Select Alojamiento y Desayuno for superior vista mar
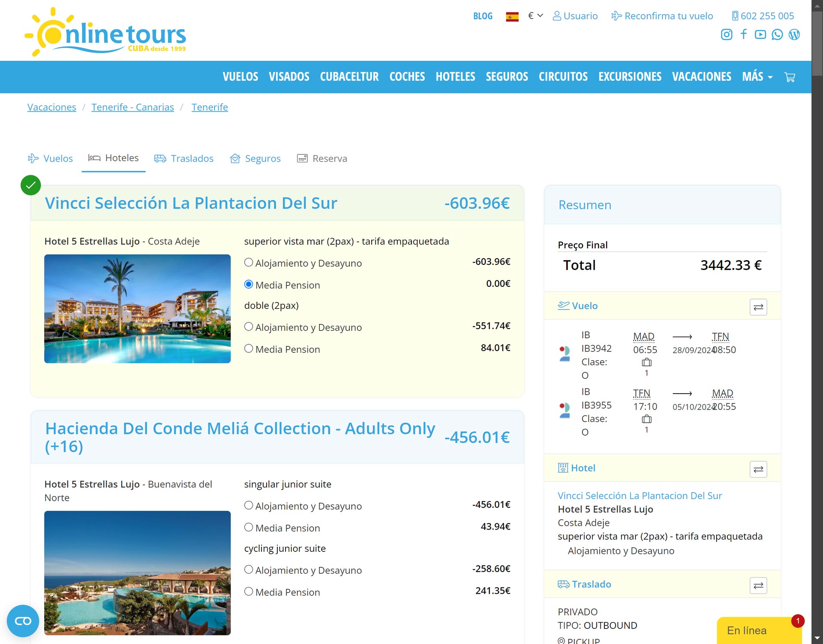The image size is (823, 644). pyautogui.click(x=249, y=262)
